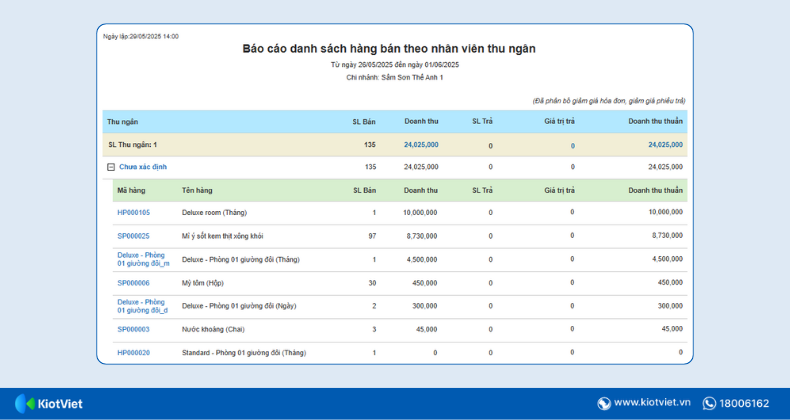790x420 pixels.
Task: Open product code HP000105
Action: tap(134, 213)
